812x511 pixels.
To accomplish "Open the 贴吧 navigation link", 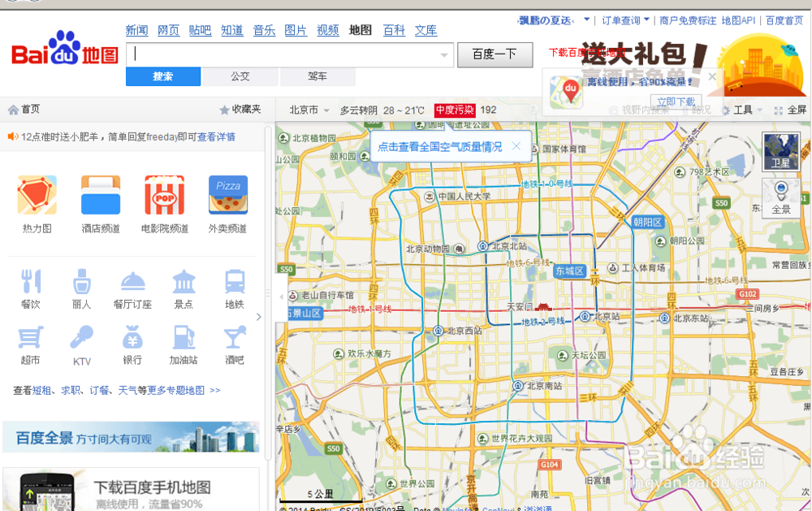I will pos(200,30).
